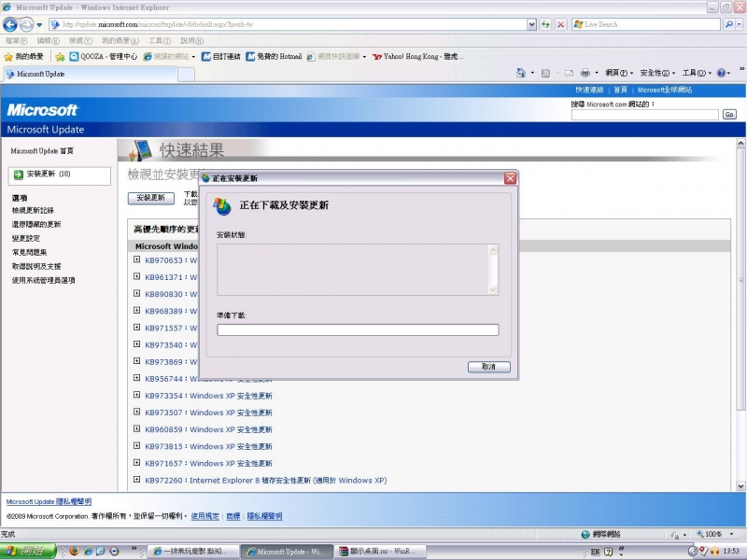Click the IE Forward navigation button
Viewport: 747px width, 560px height.
27,24
